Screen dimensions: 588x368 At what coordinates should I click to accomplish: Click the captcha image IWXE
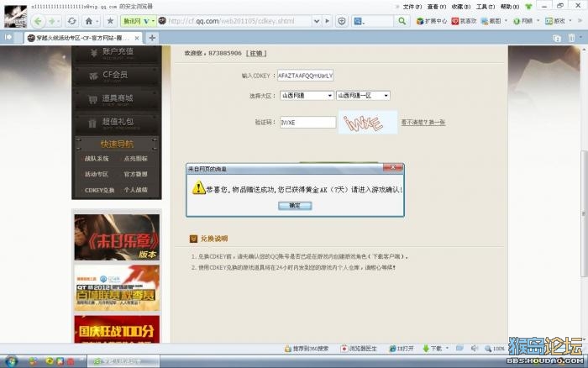[x=368, y=123]
